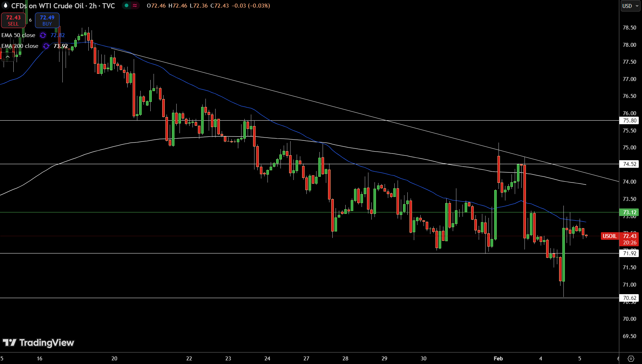Open the TradingView logo link
The height and width of the screenshot is (364, 642).
38,342
